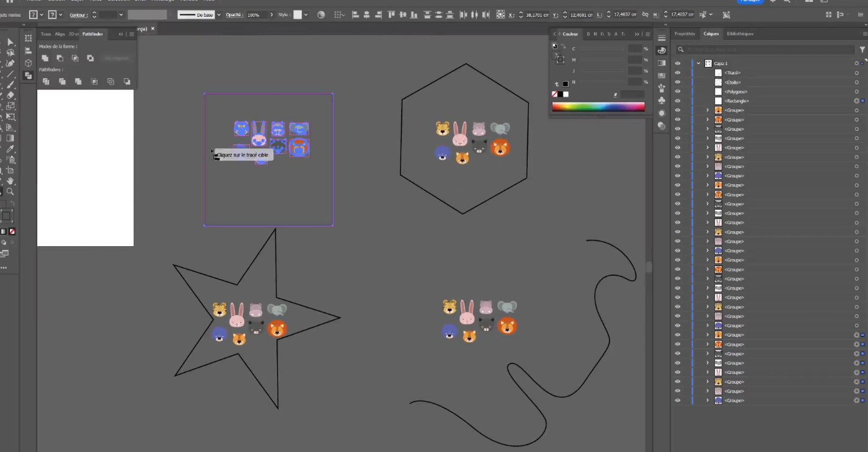Select the Selection arrow tool
868x452 pixels.
coord(11,42)
